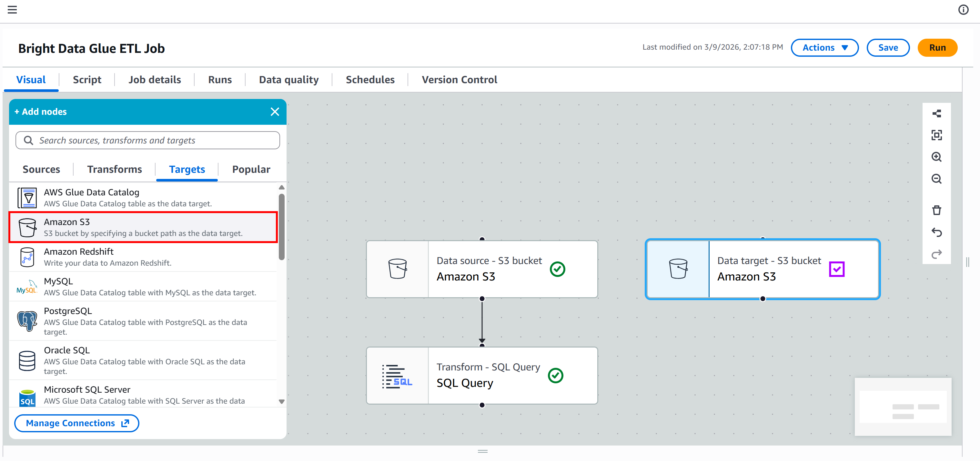This screenshot has height=461, width=980.
Task: Click the search sources input field
Action: tap(147, 140)
